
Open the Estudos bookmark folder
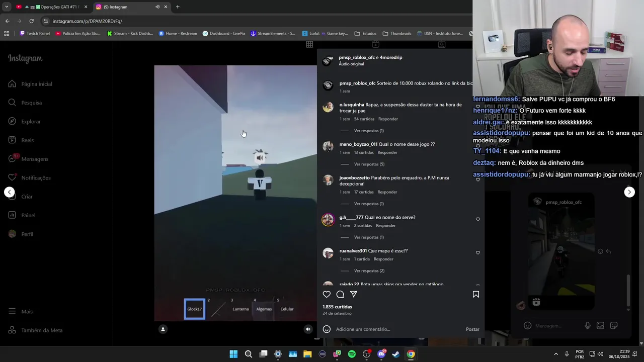[x=365, y=34]
